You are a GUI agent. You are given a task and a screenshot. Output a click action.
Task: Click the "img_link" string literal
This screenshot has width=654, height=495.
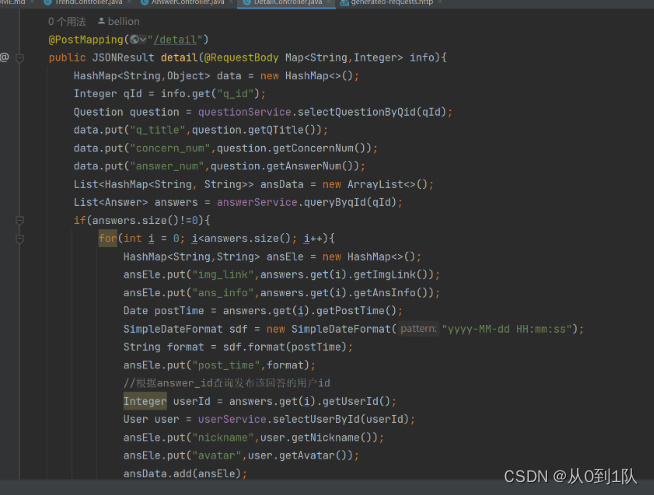[222, 274]
